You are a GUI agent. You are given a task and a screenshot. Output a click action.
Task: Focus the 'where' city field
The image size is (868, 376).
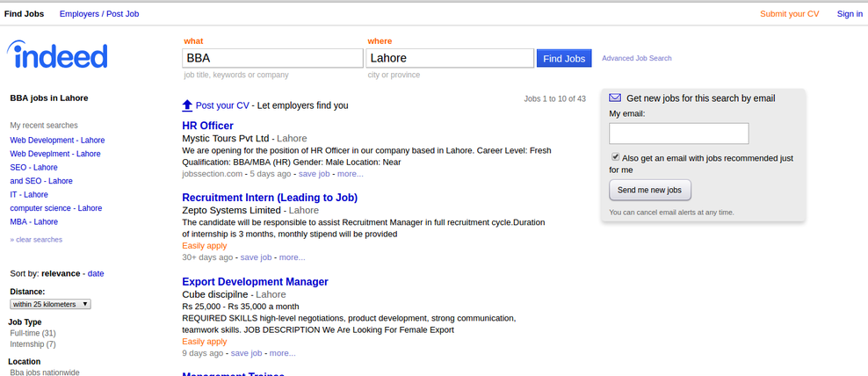coord(450,58)
